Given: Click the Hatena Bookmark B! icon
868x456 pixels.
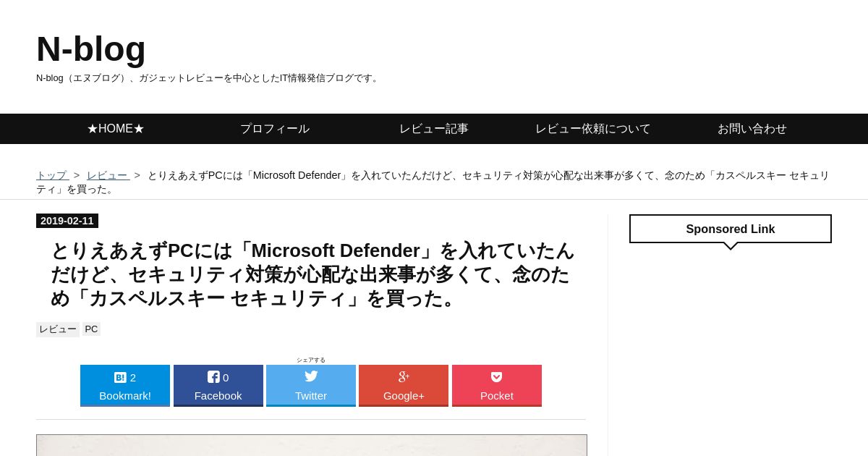Looking at the screenshot, I should pos(120,377).
